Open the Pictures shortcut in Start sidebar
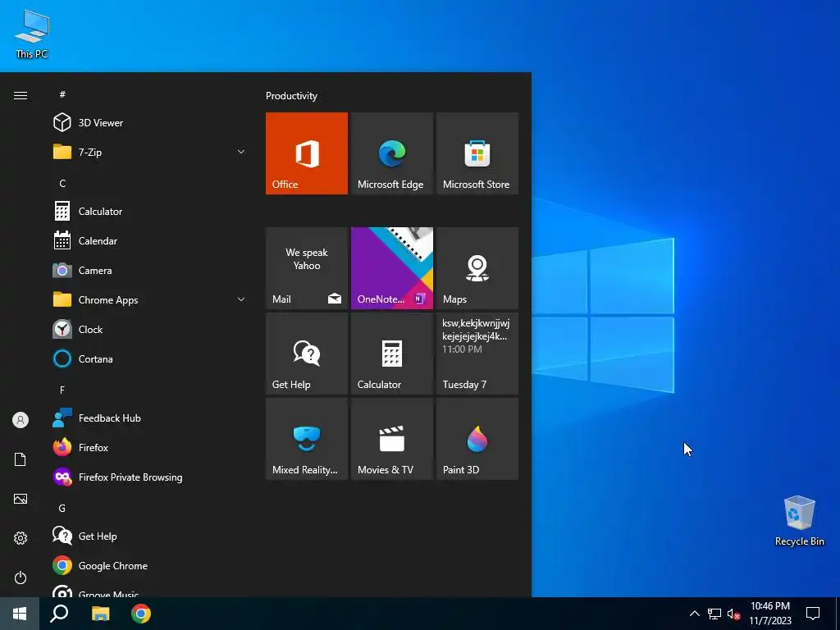The image size is (840, 630). [21, 499]
